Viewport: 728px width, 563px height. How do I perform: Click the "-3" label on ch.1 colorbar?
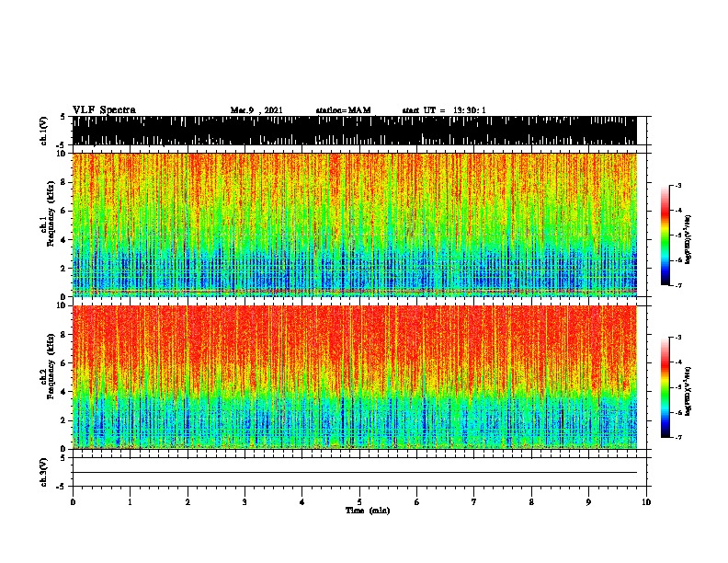677,186
